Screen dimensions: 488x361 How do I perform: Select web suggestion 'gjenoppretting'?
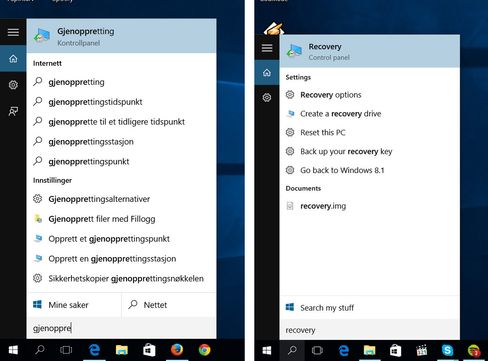point(121,82)
